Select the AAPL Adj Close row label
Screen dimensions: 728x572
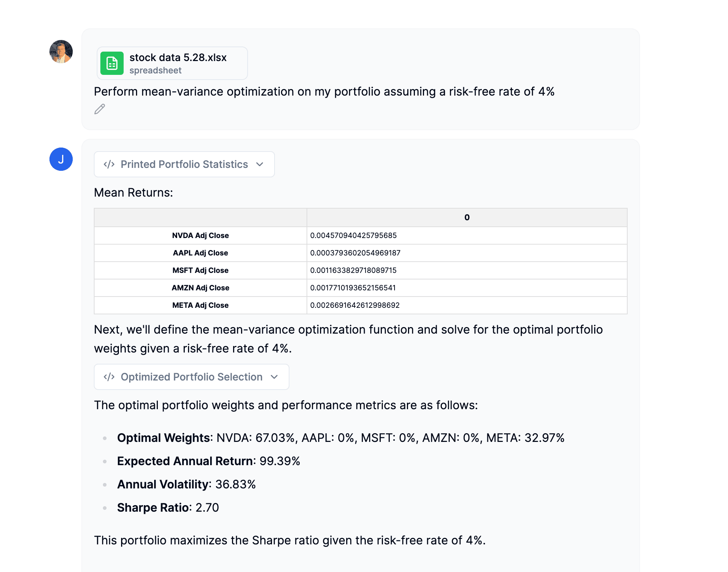pyautogui.click(x=200, y=253)
